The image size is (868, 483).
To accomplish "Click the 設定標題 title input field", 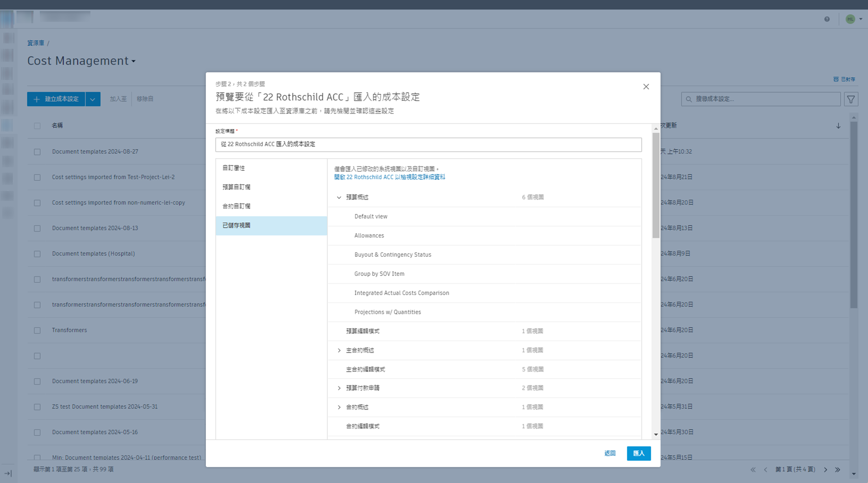I will (428, 144).
